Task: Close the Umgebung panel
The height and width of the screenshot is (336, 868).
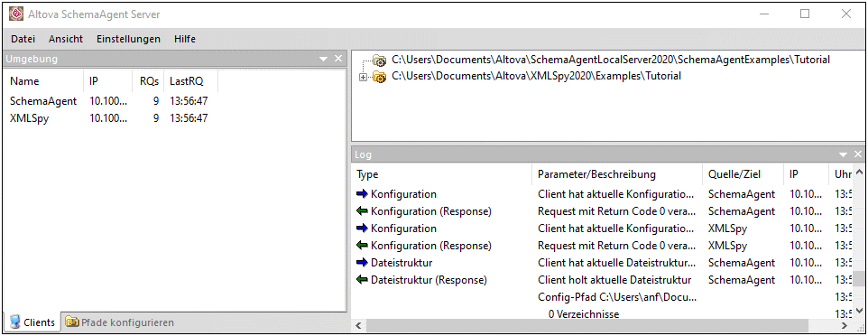Action: (337, 59)
